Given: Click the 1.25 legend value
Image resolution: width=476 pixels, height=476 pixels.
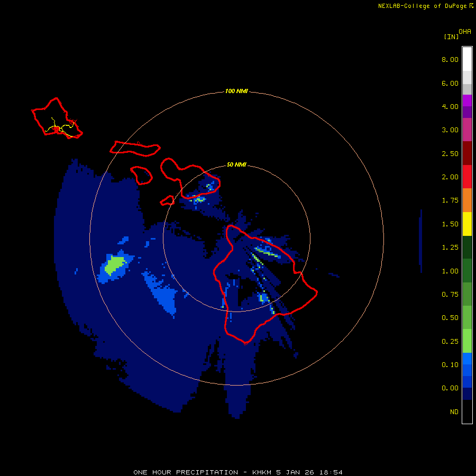Looking at the screenshot, I should tap(450, 248).
